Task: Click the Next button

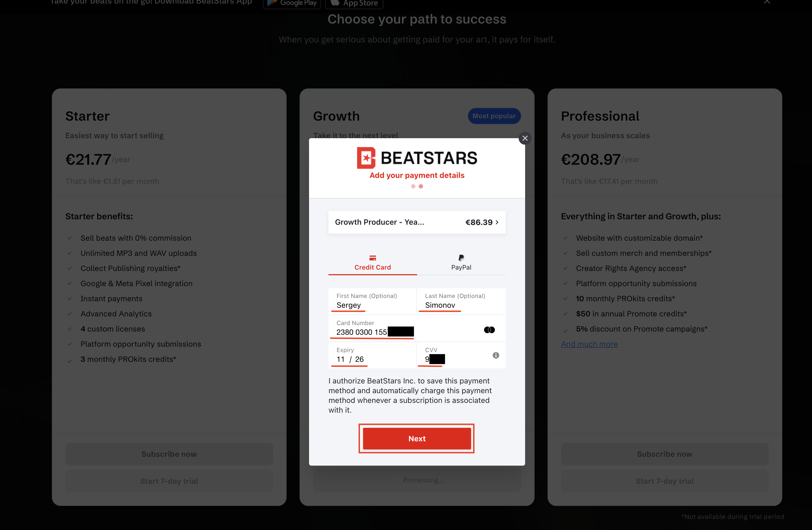Action: 417,439
